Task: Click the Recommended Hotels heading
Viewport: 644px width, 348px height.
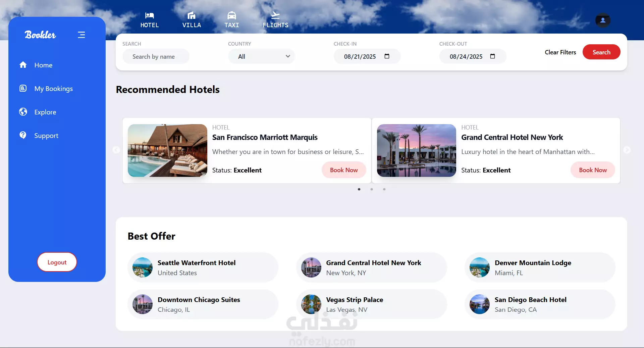Action: 168,90
